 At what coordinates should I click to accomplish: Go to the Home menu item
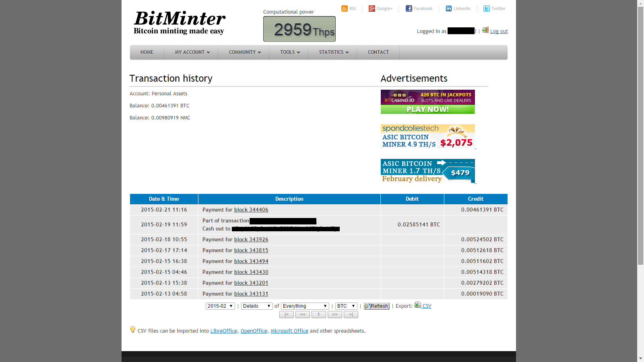pos(147,52)
